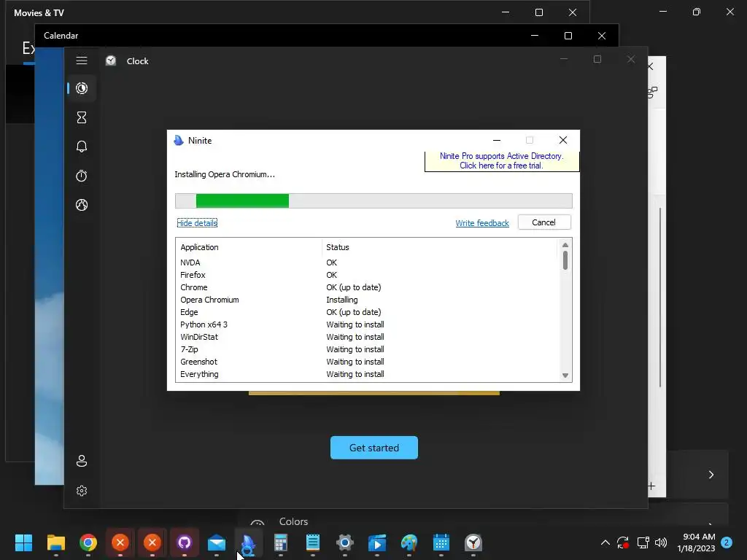This screenshot has height=560, width=747.
Task: Select the 7-Zip row
Action: pos(366,349)
